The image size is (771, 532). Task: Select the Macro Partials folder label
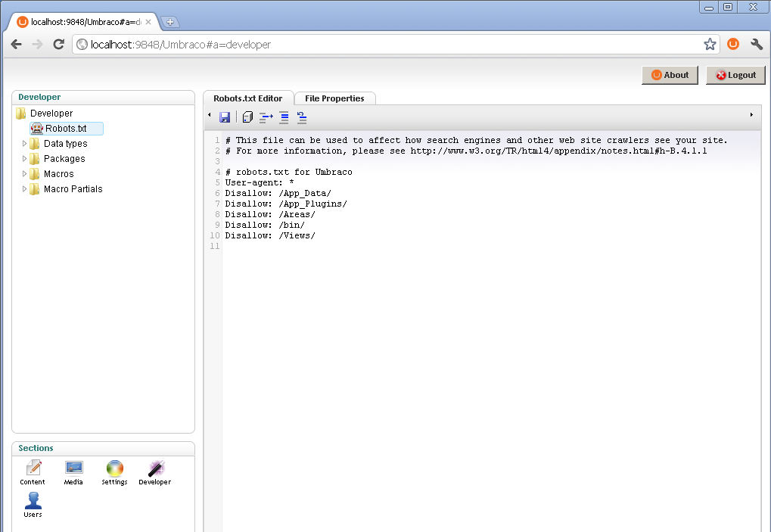[73, 188]
